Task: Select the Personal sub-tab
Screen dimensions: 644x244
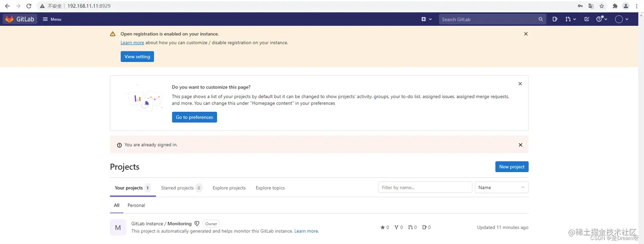Action: 136,205
